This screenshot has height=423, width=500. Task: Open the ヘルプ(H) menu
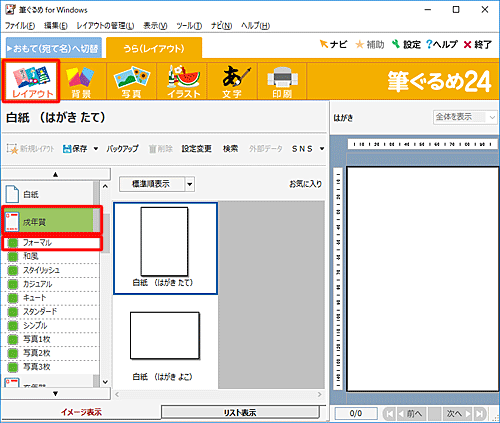coord(255,26)
